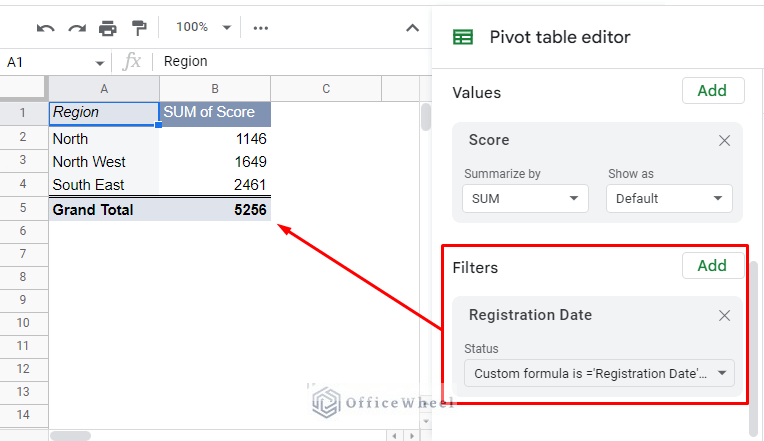Image resolution: width=764 pixels, height=441 pixels.
Task: Open the 100% zoom dropdown
Action: [x=203, y=28]
